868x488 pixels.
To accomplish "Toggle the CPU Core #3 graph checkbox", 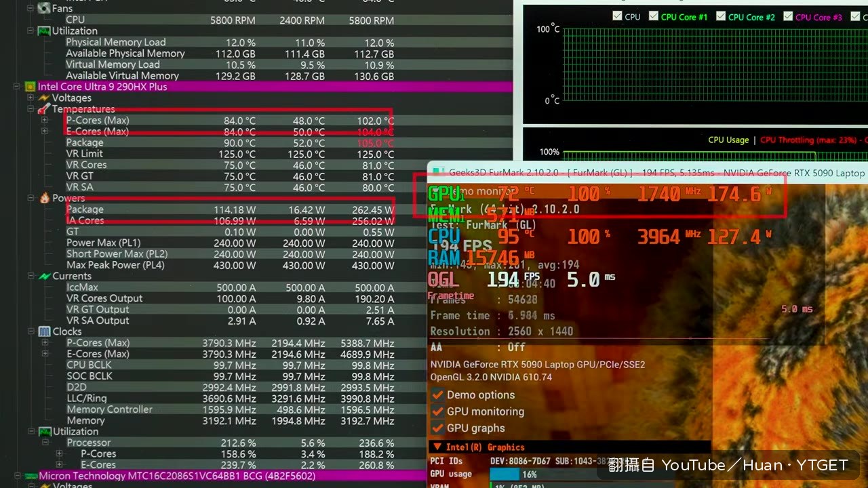I will tap(787, 16).
